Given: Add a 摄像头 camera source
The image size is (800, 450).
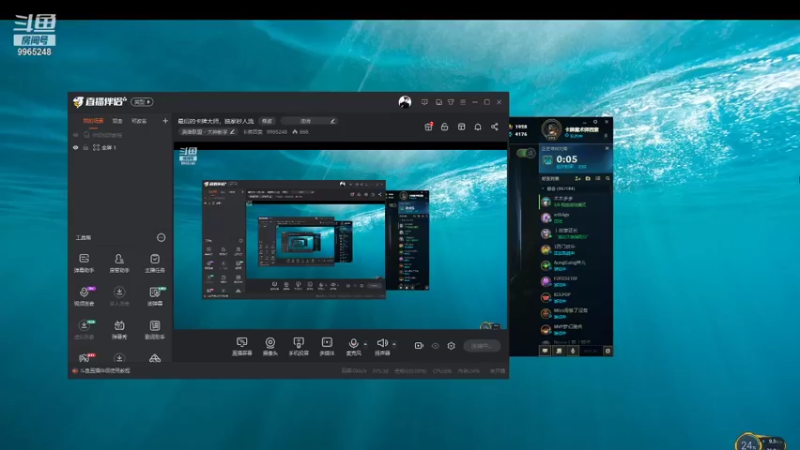Looking at the screenshot, I should click(270, 346).
